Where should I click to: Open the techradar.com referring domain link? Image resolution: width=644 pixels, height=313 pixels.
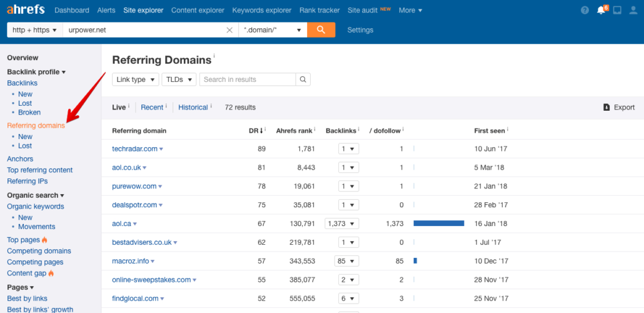pos(134,149)
